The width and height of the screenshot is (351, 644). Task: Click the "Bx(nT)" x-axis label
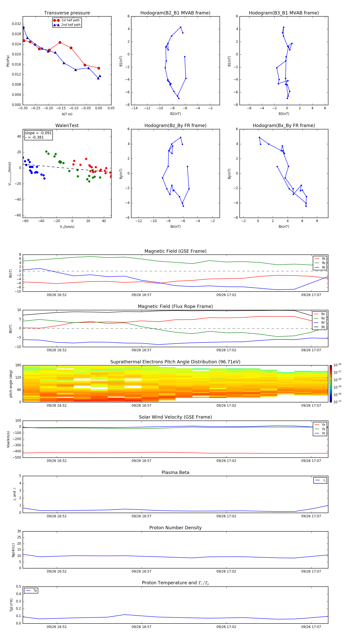[284, 227]
